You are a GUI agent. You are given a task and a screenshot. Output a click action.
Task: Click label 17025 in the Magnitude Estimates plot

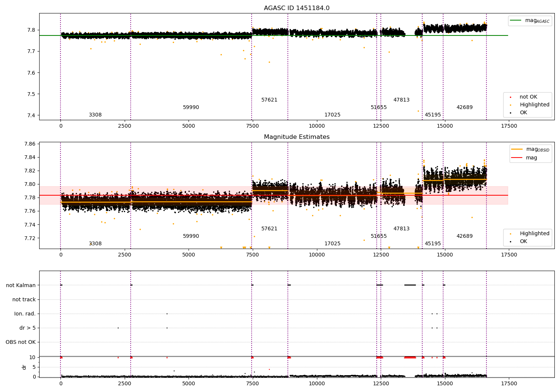click(x=332, y=244)
